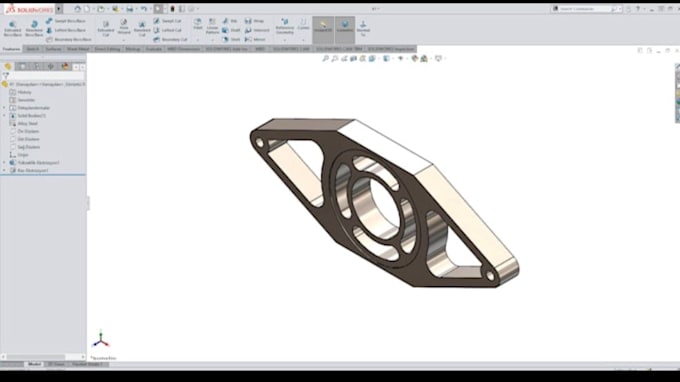Viewport: 680px width, 382px height.
Task: Click the Edit Appearance icon in view toolbar
Action: 415,59
